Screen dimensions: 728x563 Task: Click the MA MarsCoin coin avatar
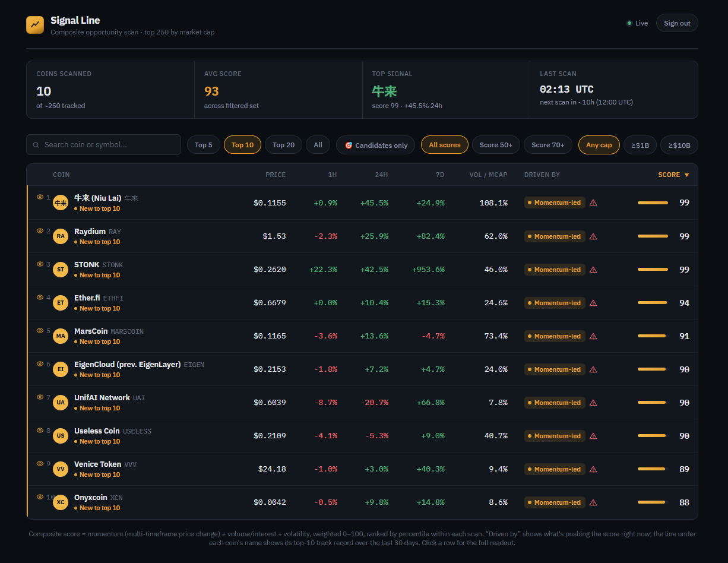tap(61, 336)
